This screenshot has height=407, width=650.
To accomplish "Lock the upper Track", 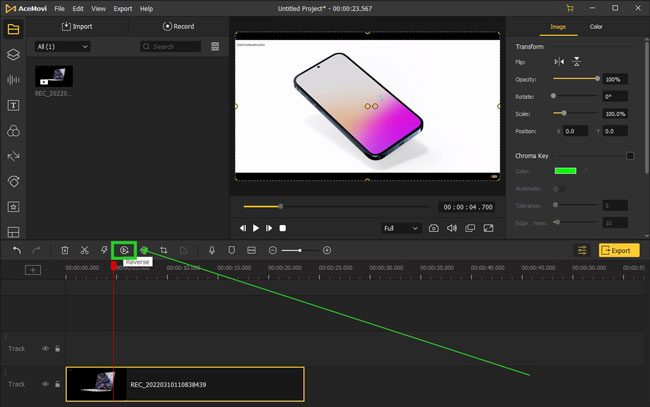I will (58, 349).
